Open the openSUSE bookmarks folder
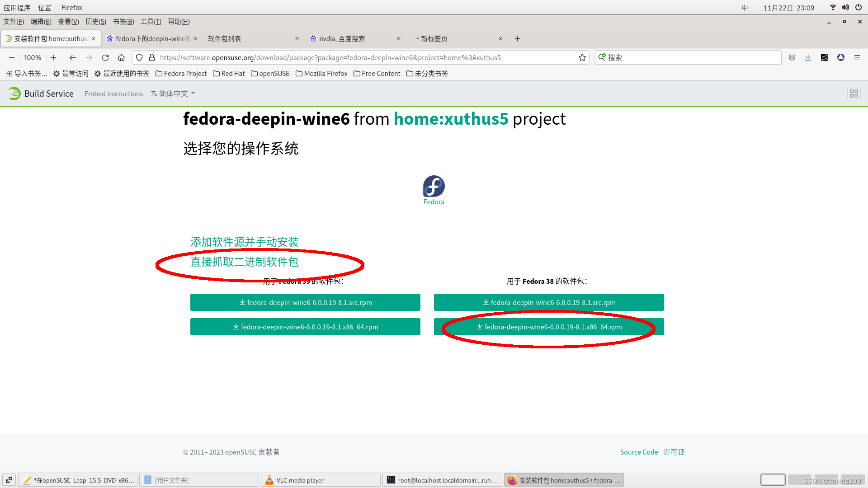 [270, 74]
